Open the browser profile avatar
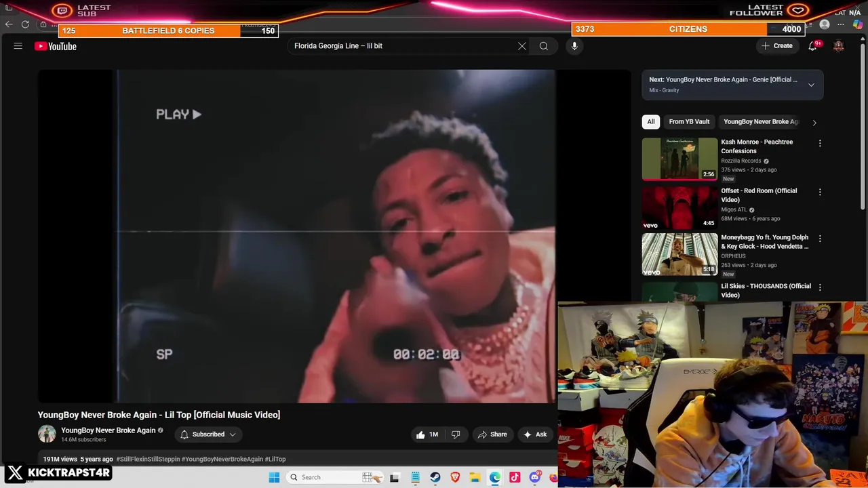 (x=825, y=24)
